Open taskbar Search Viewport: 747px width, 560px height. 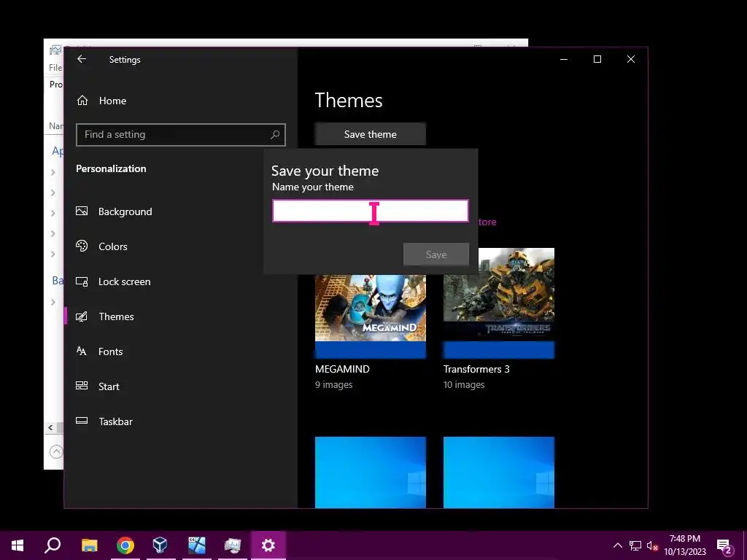tap(53, 545)
